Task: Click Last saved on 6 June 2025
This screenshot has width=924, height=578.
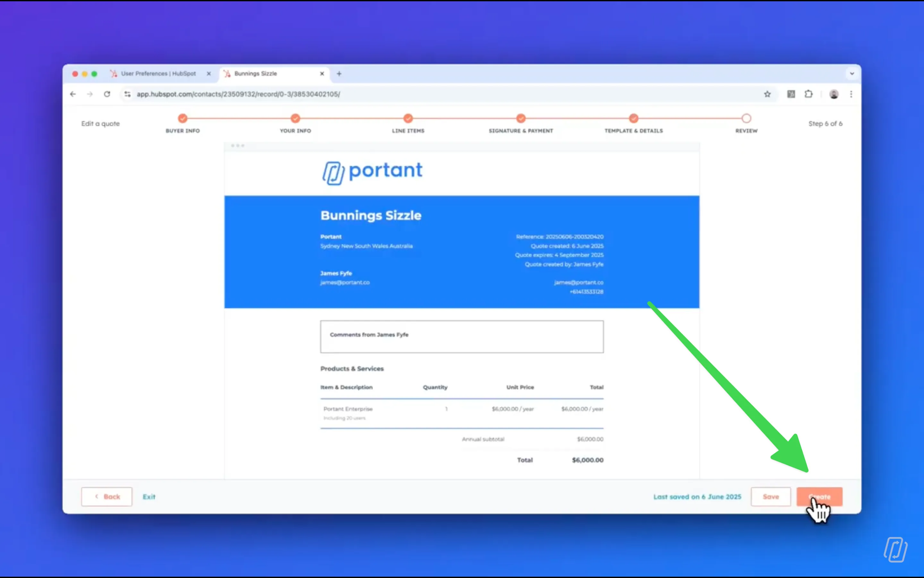Action: pos(697,496)
